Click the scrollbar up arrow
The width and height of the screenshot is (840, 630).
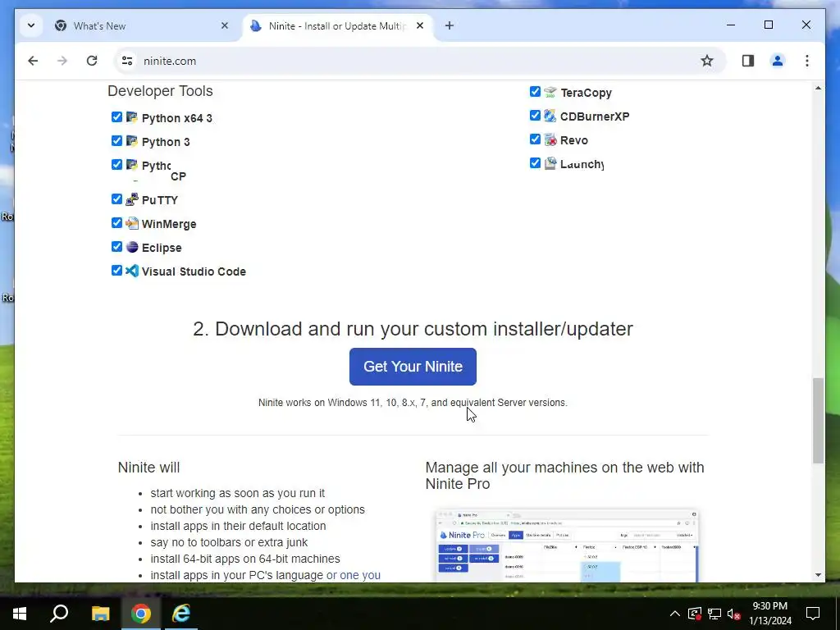[x=818, y=88]
